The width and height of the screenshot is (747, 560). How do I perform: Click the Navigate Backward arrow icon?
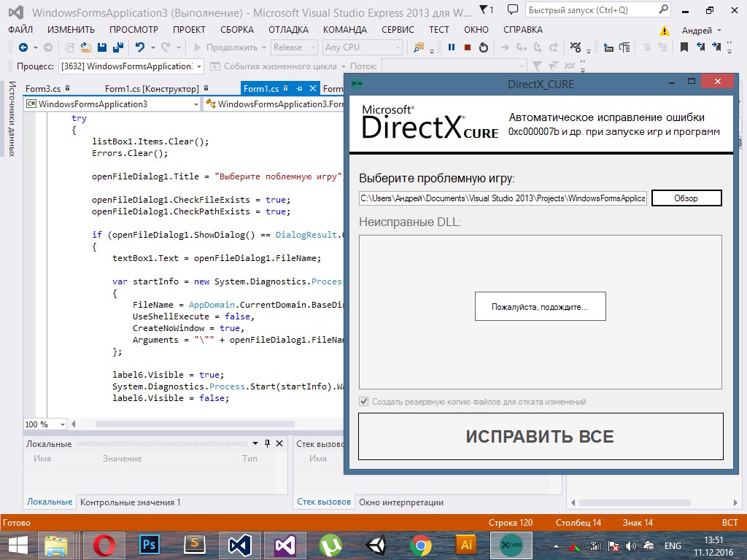click(x=23, y=47)
